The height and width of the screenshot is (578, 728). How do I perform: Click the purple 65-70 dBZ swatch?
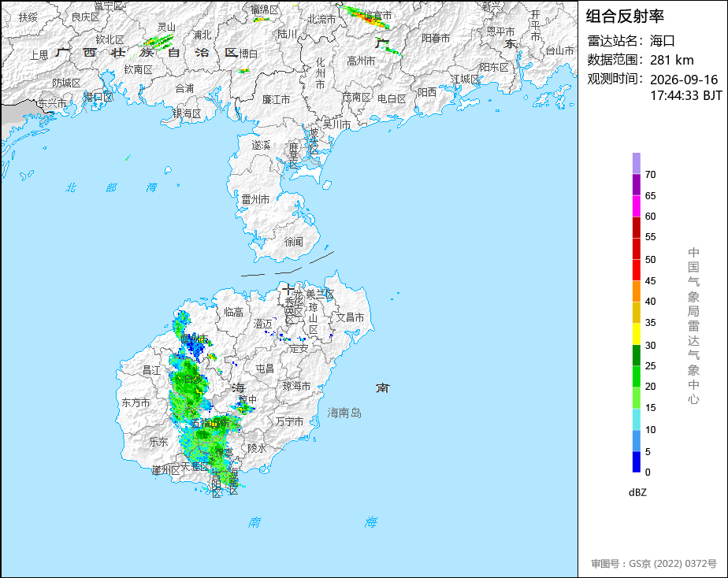point(636,184)
